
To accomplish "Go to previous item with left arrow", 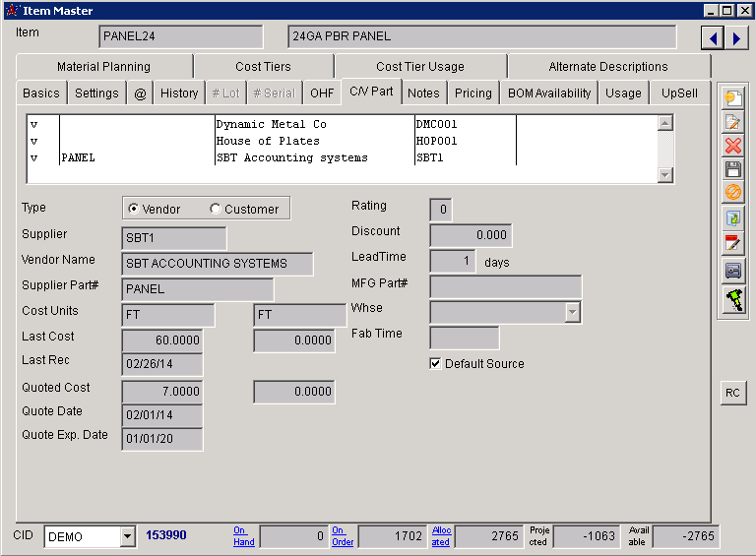I will point(712,38).
